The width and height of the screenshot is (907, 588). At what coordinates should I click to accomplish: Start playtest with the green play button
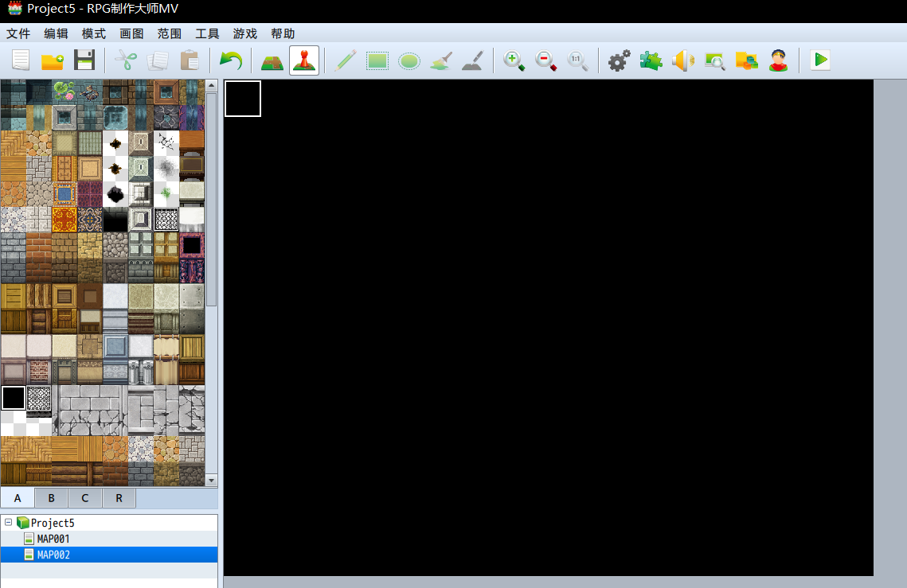coord(820,60)
